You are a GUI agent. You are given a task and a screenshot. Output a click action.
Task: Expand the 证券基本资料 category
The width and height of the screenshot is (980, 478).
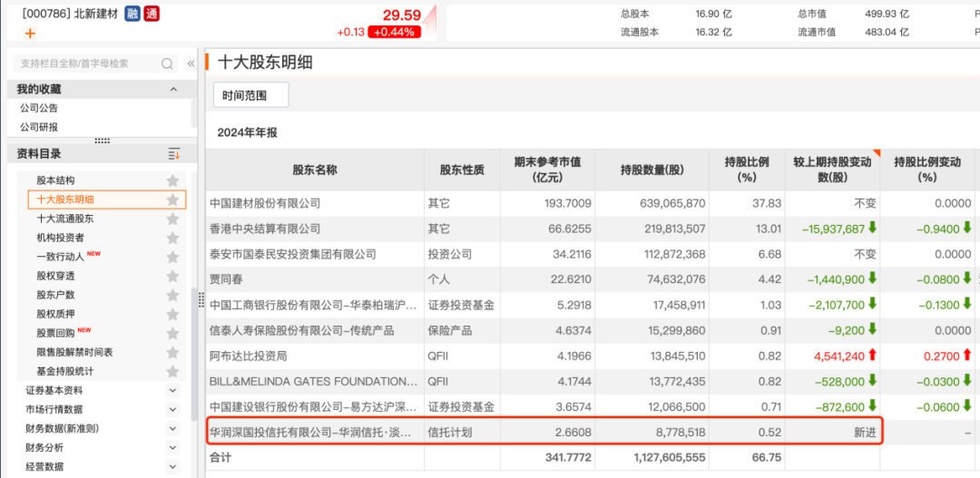[x=173, y=390]
